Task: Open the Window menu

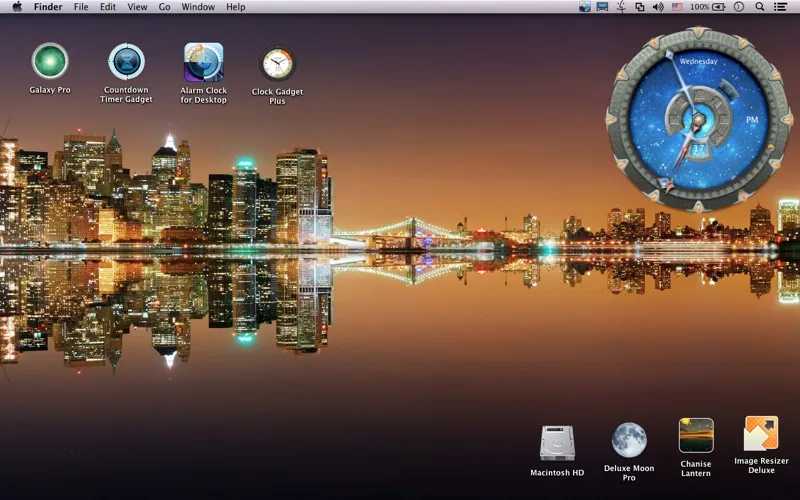Action: point(198,7)
